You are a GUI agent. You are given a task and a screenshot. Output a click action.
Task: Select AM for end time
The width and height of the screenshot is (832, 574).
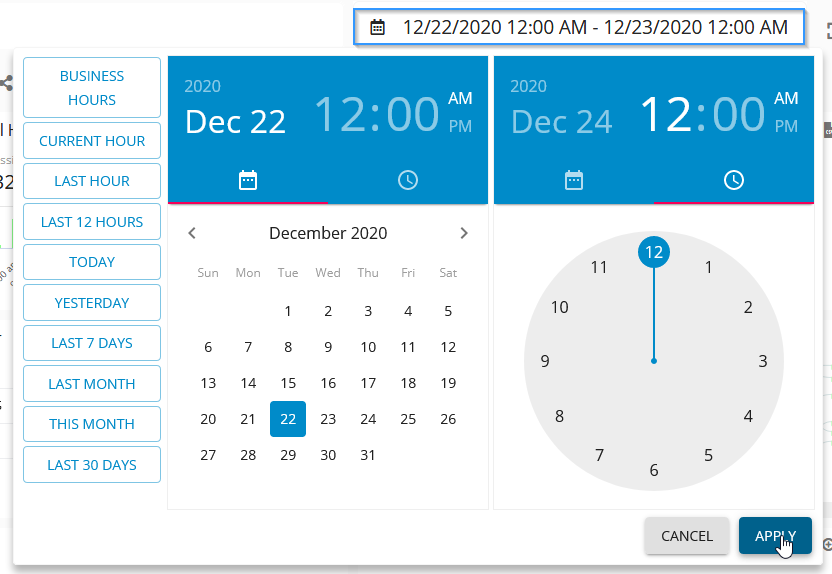click(x=786, y=98)
